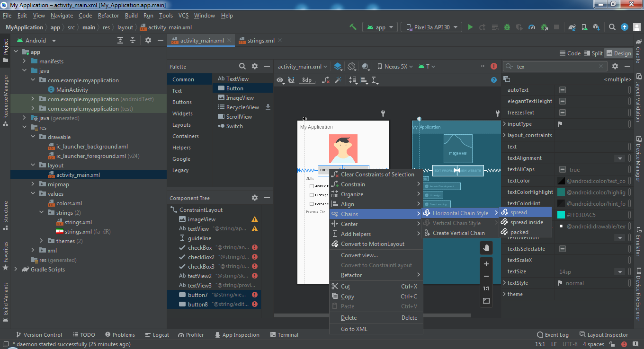Click Attach Debugger to Android Process icon
Screen dimensions: 644x349
545,27
